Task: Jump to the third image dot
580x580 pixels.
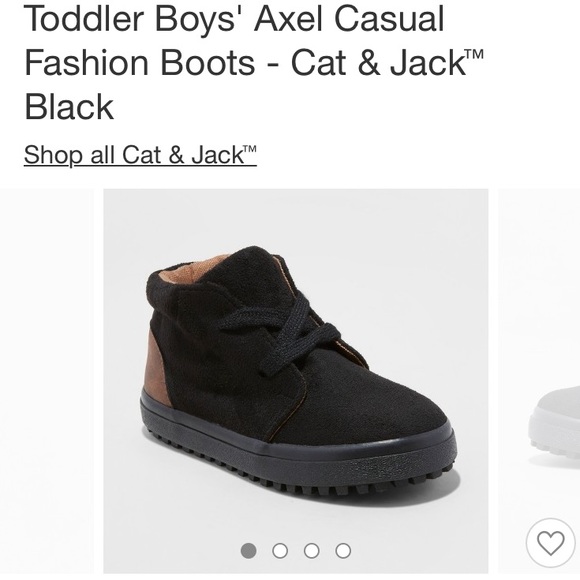Action: pyautogui.click(x=311, y=550)
